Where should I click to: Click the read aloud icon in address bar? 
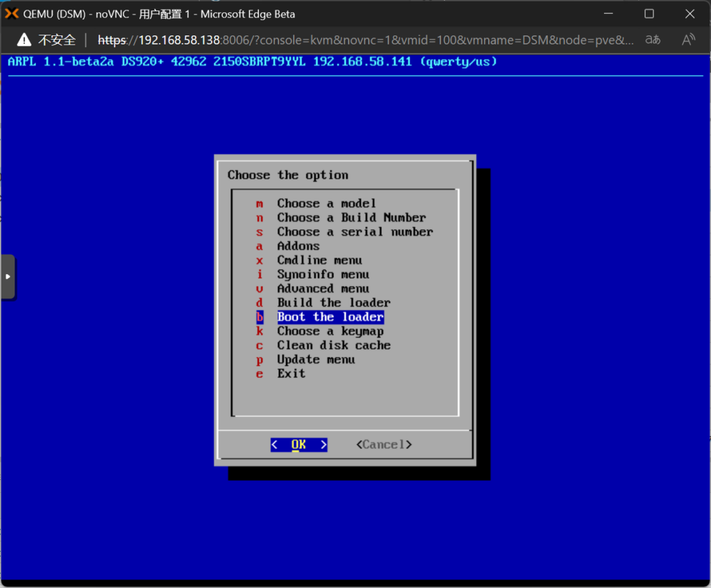[688, 40]
